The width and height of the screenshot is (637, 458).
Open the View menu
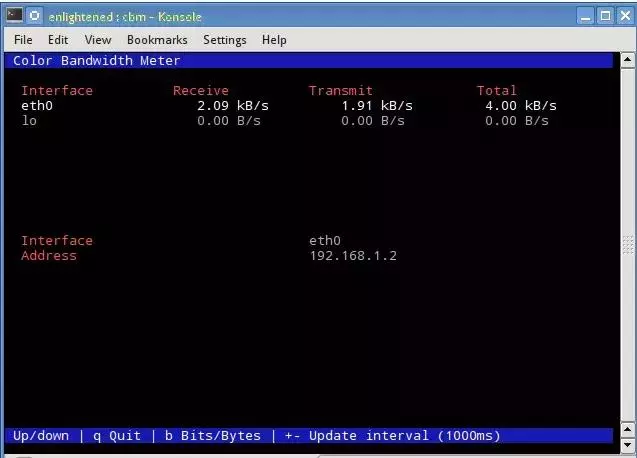pyautogui.click(x=98, y=40)
